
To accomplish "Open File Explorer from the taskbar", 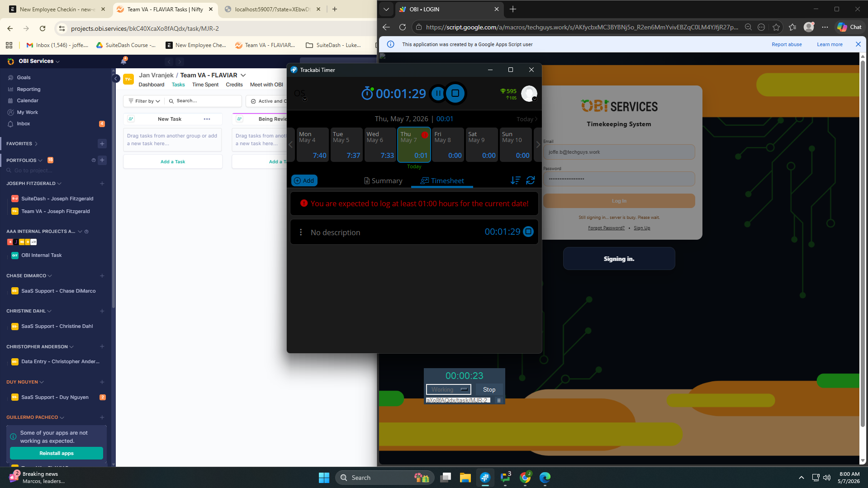I will [x=465, y=478].
